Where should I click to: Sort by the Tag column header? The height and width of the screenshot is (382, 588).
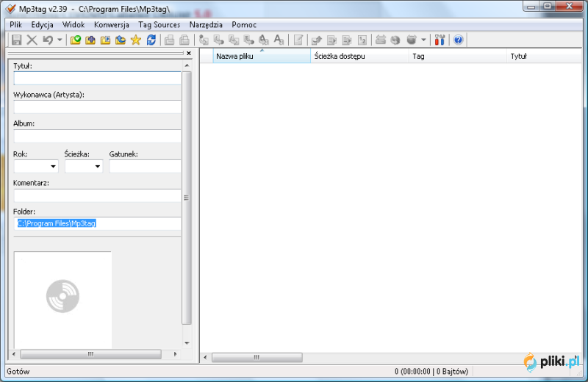coord(457,57)
